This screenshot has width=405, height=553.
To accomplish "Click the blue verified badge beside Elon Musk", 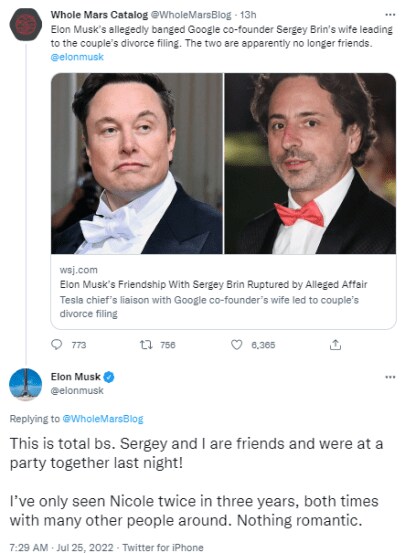I will (x=109, y=377).
